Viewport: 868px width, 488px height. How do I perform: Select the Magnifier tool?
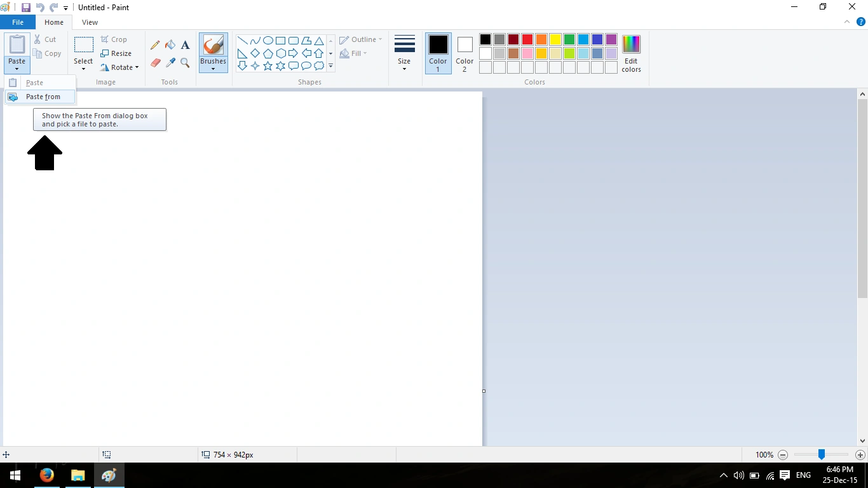pyautogui.click(x=186, y=63)
